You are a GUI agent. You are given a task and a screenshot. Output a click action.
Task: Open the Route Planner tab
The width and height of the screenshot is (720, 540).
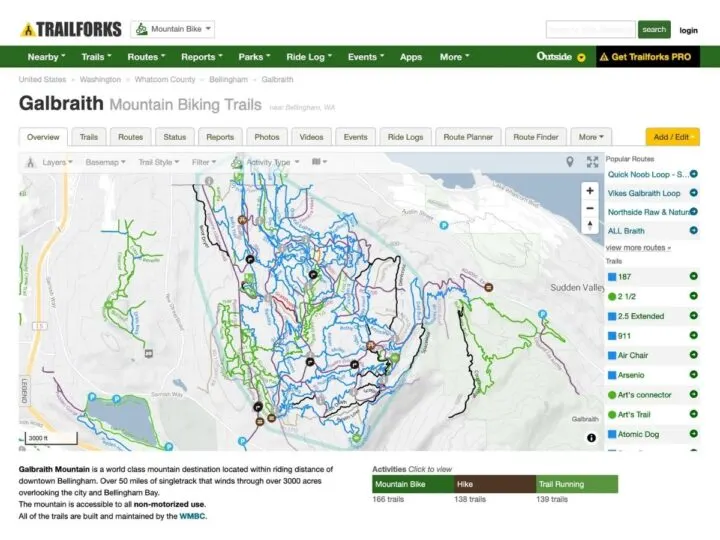(468, 137)
